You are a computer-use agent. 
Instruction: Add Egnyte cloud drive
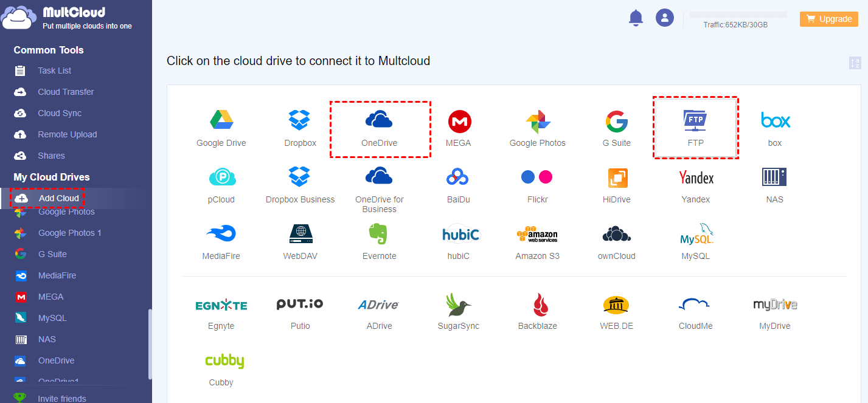(x=221, y=305)
